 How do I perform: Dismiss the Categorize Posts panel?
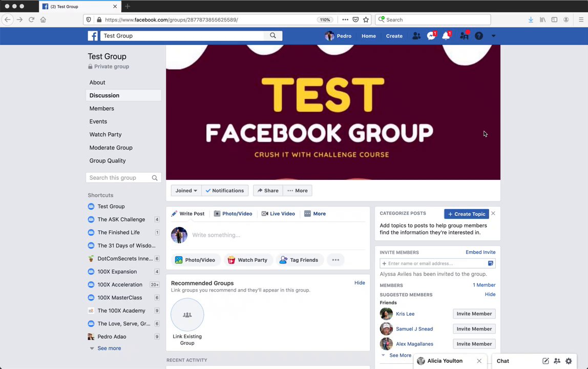tap(493, 213)
